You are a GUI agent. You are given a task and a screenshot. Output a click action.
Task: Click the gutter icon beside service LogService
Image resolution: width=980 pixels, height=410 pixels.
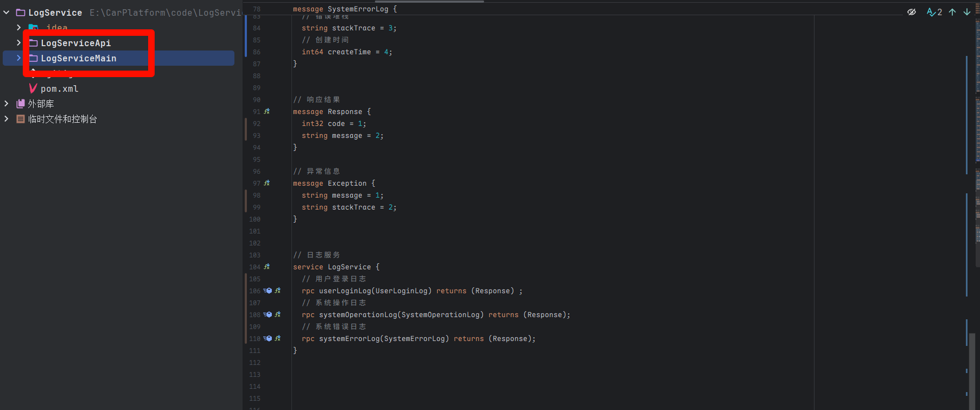click(x=266, y=267)
